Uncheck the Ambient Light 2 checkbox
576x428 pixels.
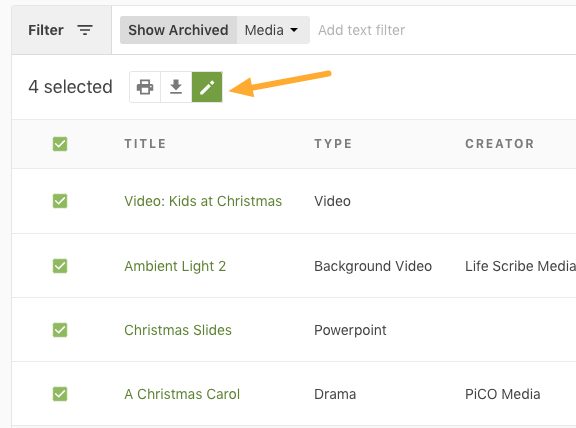(60, 266)
